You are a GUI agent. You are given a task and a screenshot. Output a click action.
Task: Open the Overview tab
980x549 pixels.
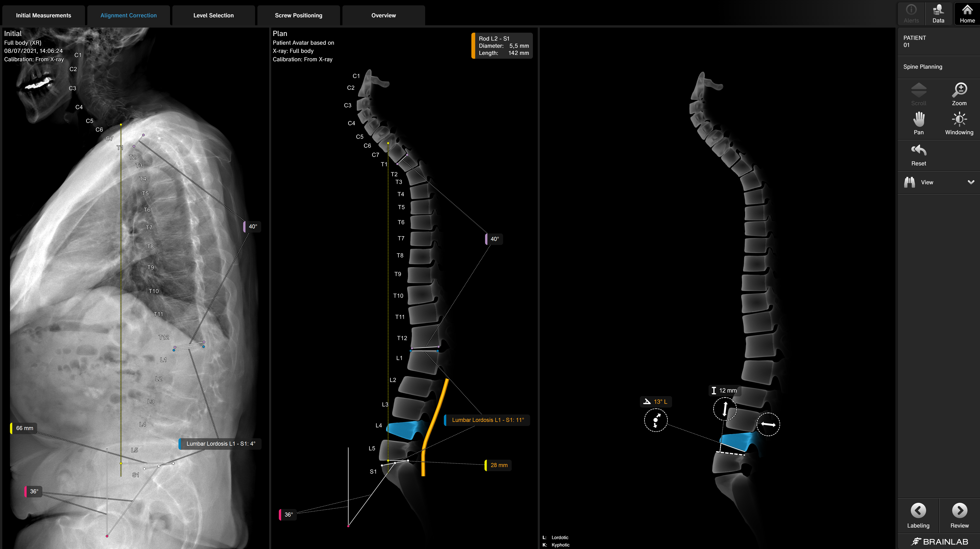[383, 15]
